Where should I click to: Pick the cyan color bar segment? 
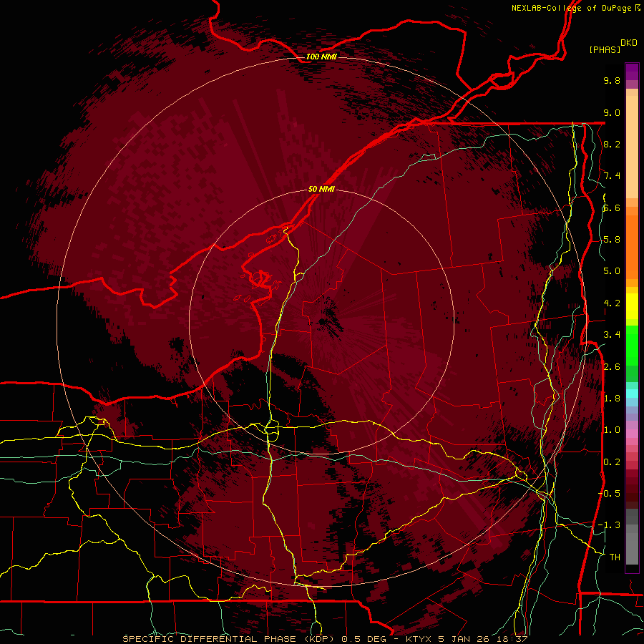(632, 394)
